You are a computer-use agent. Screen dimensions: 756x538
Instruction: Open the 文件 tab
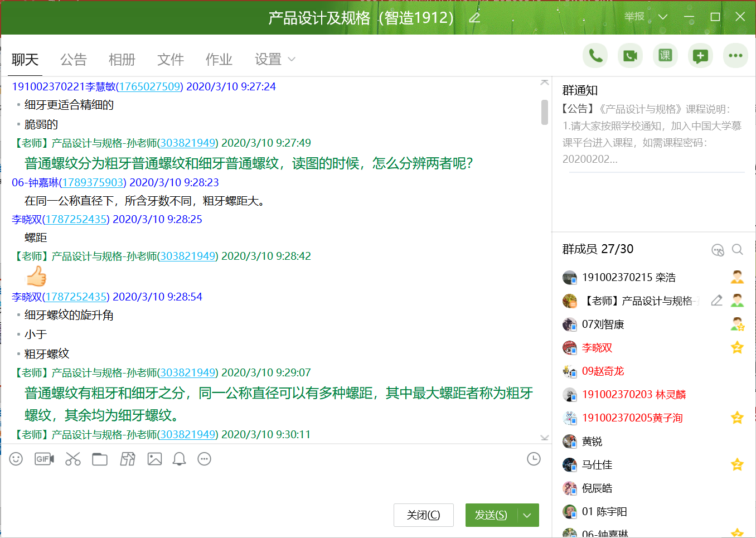click(171, 59)
